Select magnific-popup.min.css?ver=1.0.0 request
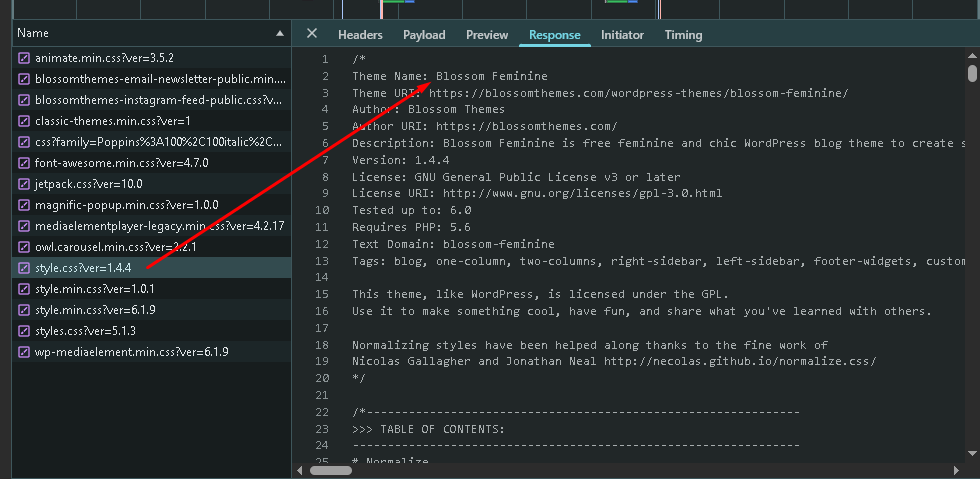Screen dimensions: 980x479 pos(151,205)
